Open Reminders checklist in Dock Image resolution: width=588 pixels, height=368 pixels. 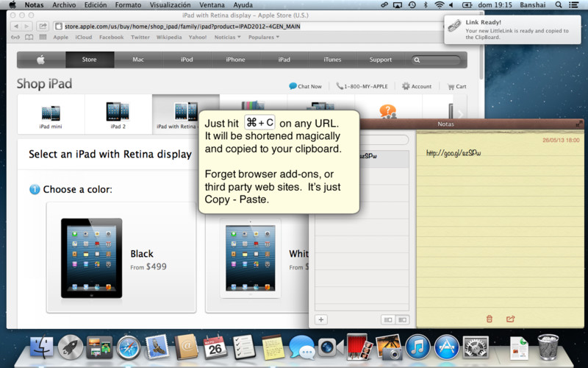click(x=244, y=347)
